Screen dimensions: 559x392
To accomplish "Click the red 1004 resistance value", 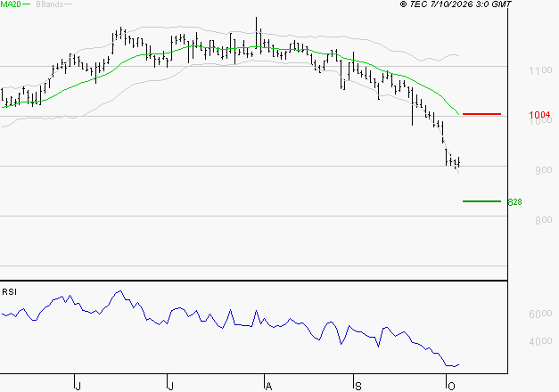I will click(x=539, y=115).
